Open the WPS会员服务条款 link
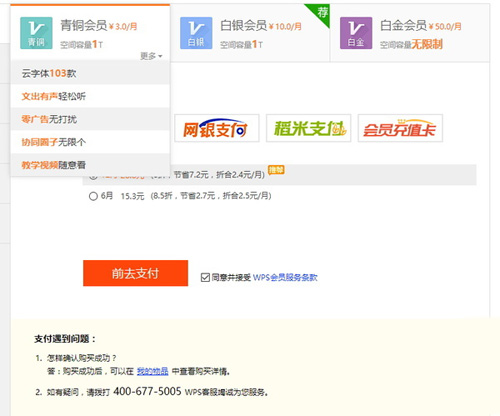 click(285, 277)
